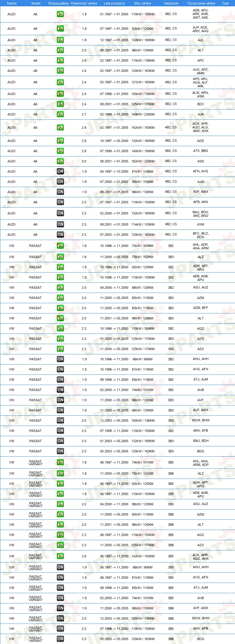The height and width of the screenshot is (644, 235).
Task: Click the Lata produkcji column header
Action: pyautogui.click(x=114, y=3)
